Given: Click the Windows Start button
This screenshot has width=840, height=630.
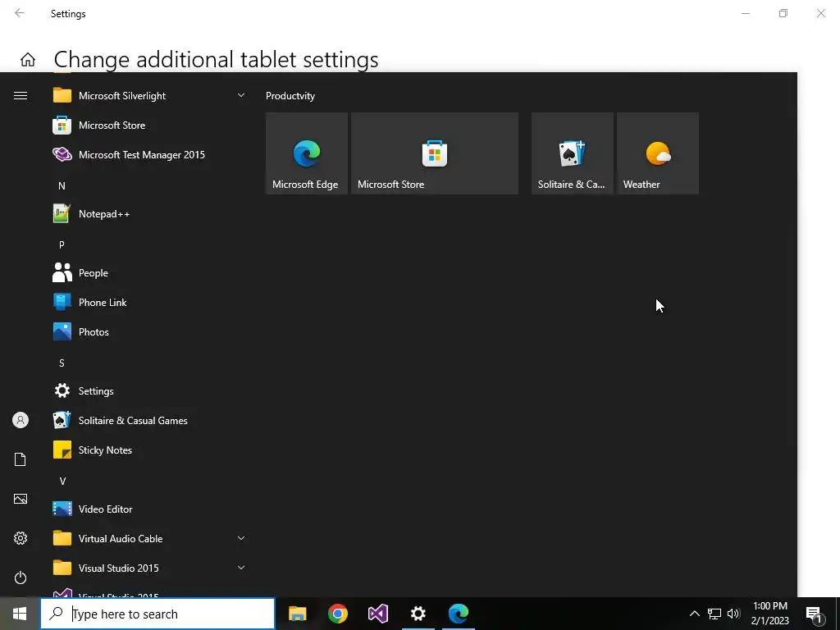Looking at the screenshot, I should coord(20,614).
